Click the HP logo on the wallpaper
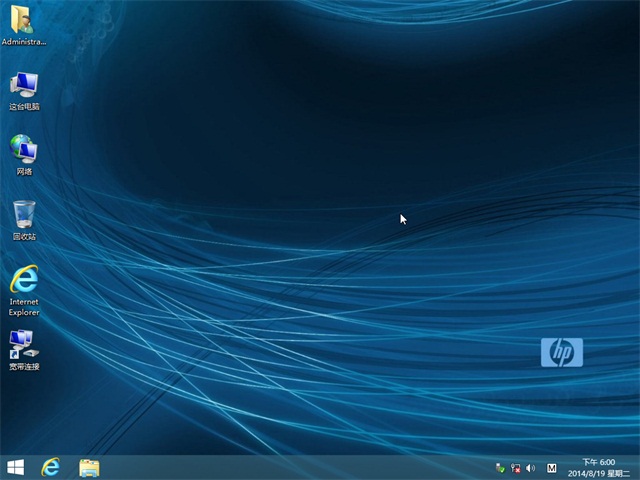Image resolution: width=640 pixels, height=480 pixels. tap(561, 352)
